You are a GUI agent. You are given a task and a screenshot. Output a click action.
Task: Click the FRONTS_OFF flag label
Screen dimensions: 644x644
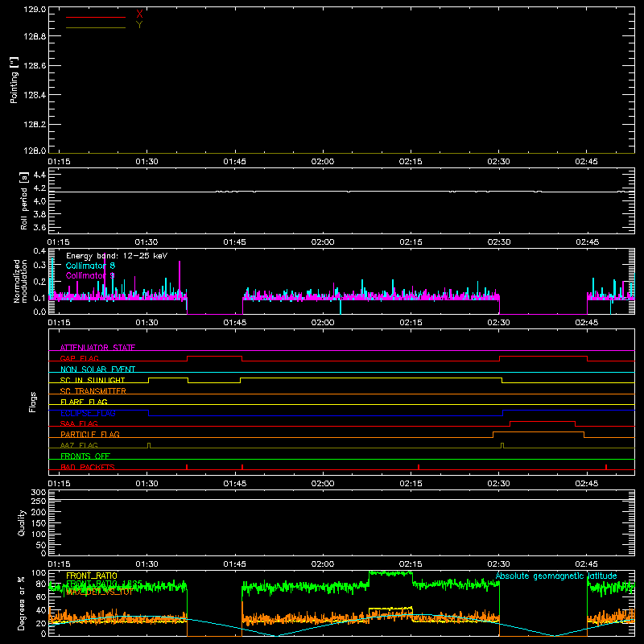[x=85, y=456]
